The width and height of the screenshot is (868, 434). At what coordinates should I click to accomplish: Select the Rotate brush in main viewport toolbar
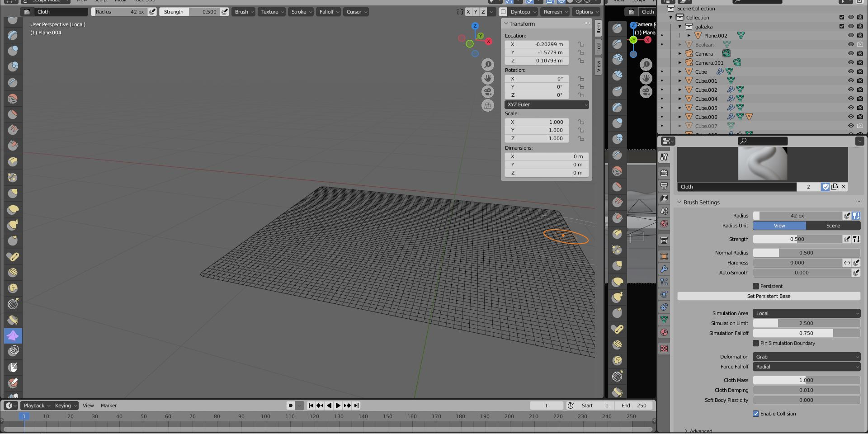click(x=13, y=288)
